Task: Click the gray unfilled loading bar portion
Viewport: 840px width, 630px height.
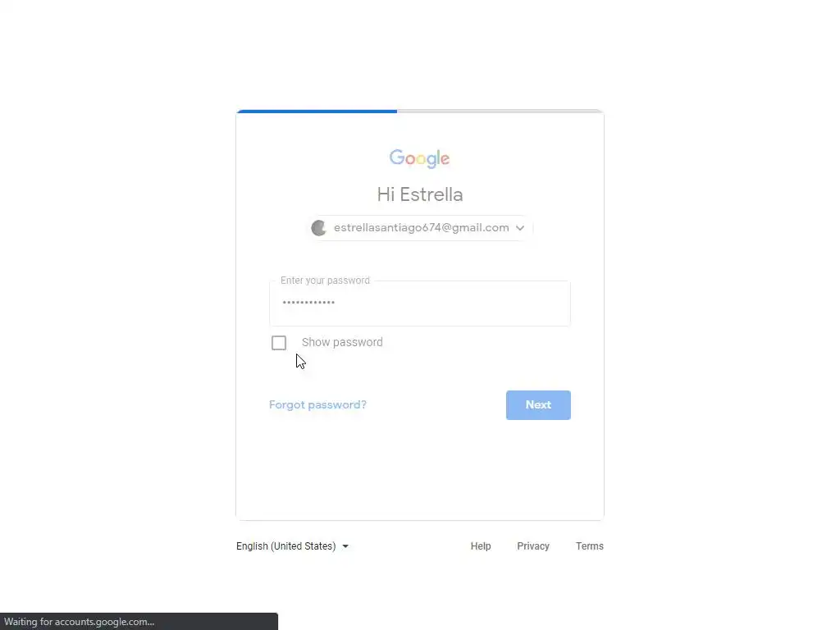Action: pos(500,112)
